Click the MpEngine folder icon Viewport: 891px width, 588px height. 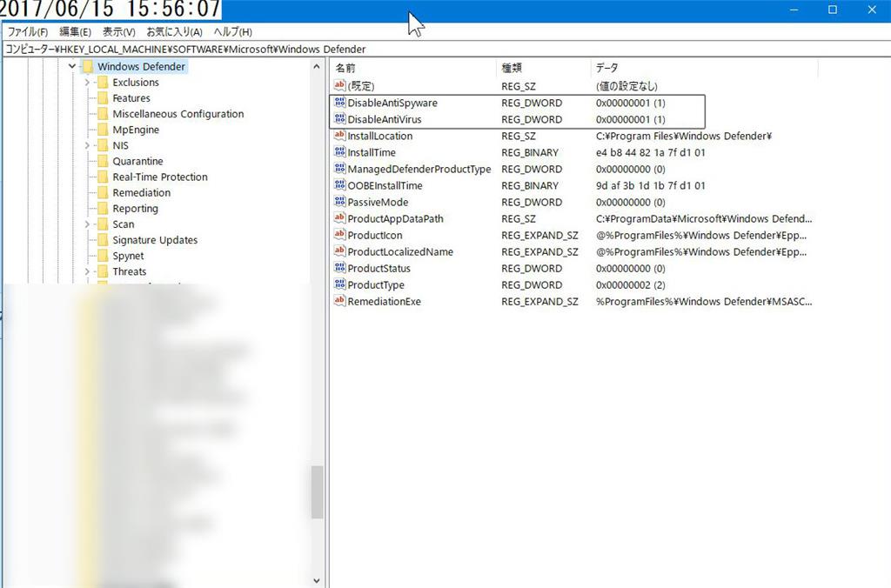103,130
